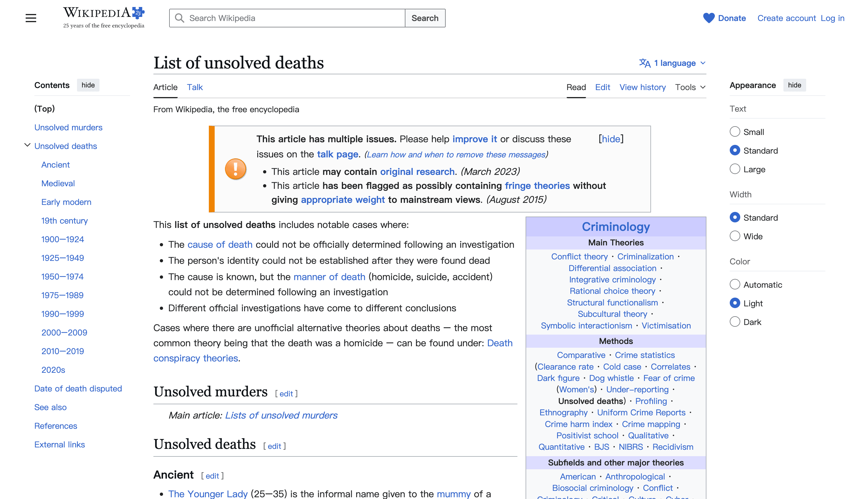Hide the article issues notice
The width and height of the screenshot is (868, 499).
pos(611,139)
